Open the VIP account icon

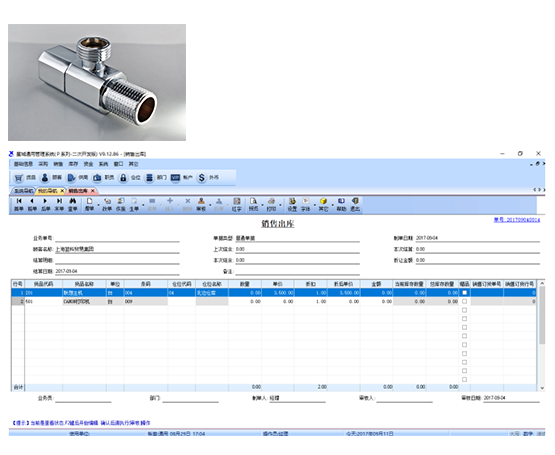[x=175, y=178]
